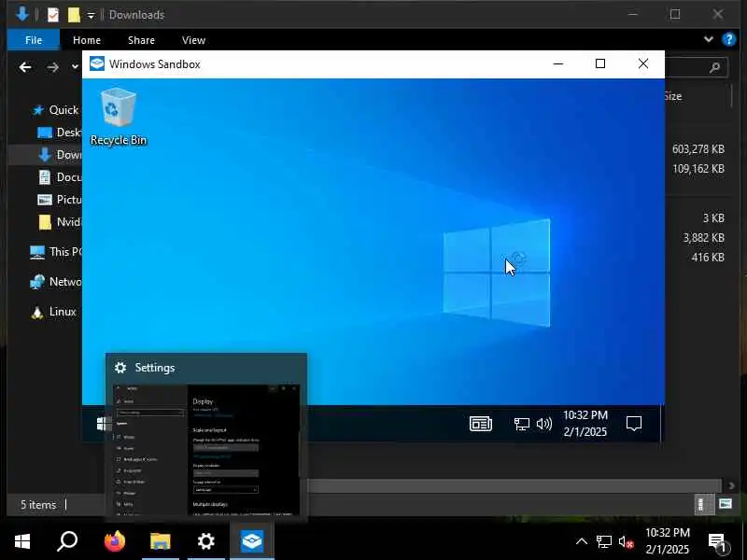The width and height of the screenshot is (747, 560).
Task: Select Documents in the navigation pane
Action: (x=59, y=177)
